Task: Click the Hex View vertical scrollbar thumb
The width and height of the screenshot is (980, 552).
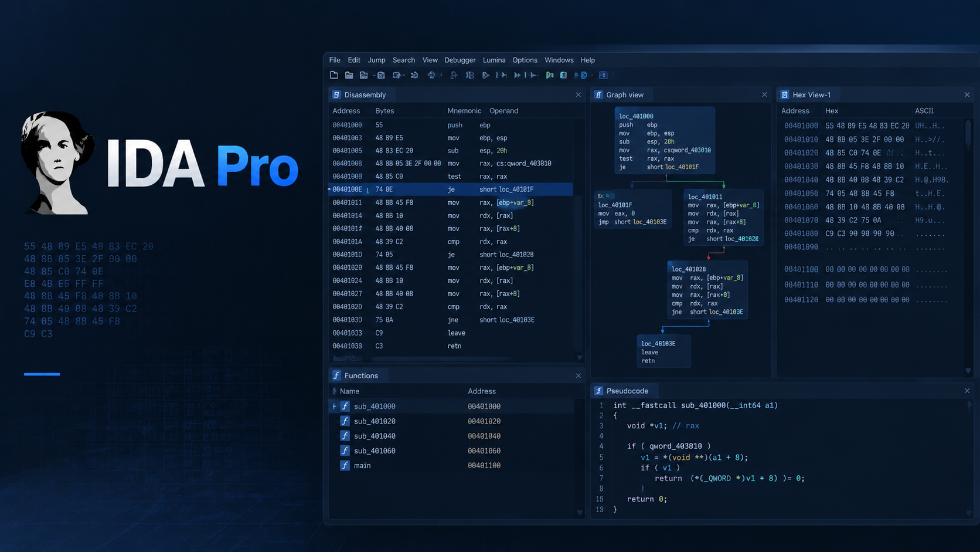Action: [x=968, y=134]
